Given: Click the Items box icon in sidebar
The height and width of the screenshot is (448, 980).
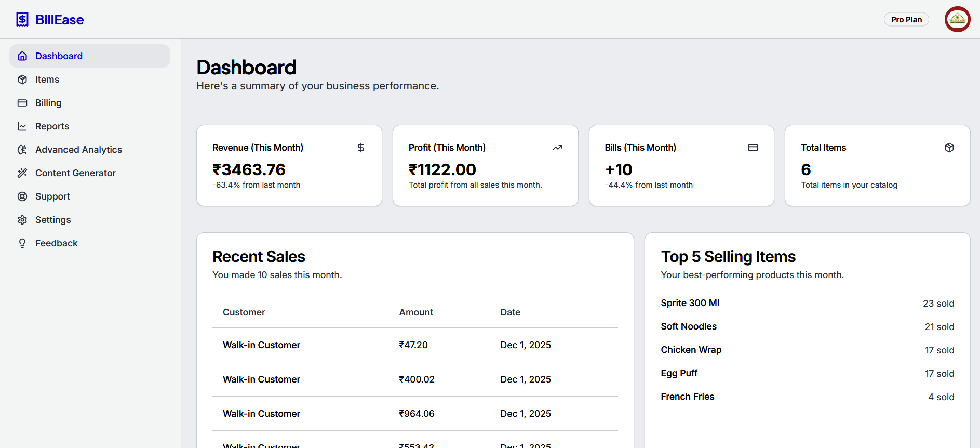Looking at the screenshot, I should (22, 80).
